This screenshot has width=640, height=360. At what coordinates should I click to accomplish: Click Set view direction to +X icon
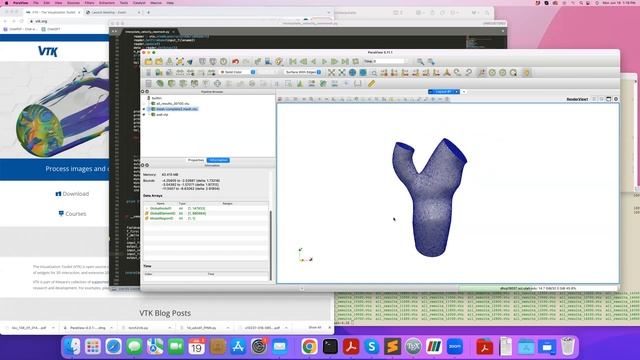pyautogui.click(x=384, y=73)
